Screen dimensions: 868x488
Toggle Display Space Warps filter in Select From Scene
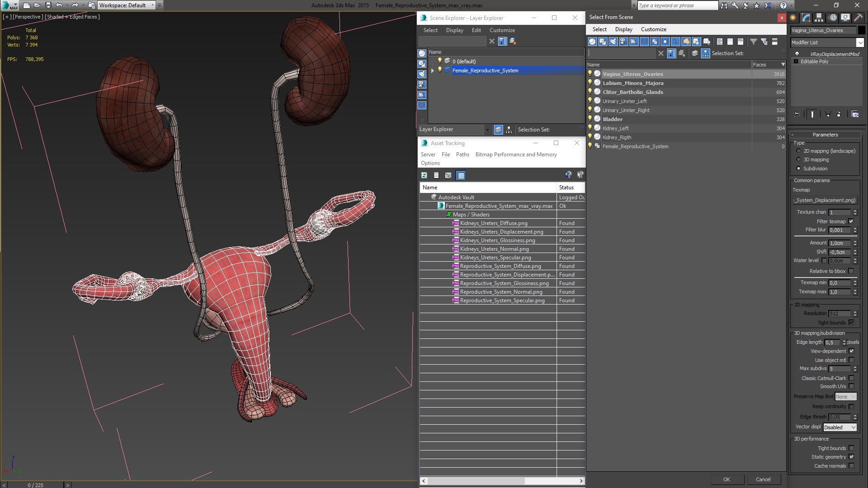click(644, 42)
